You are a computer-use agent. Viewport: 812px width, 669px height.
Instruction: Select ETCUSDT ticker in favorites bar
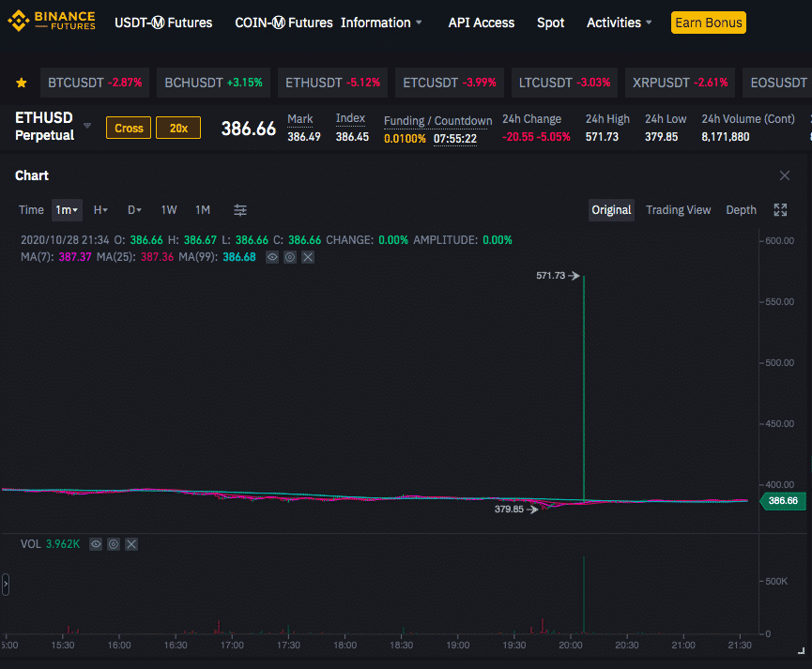(x=450, y=83)
